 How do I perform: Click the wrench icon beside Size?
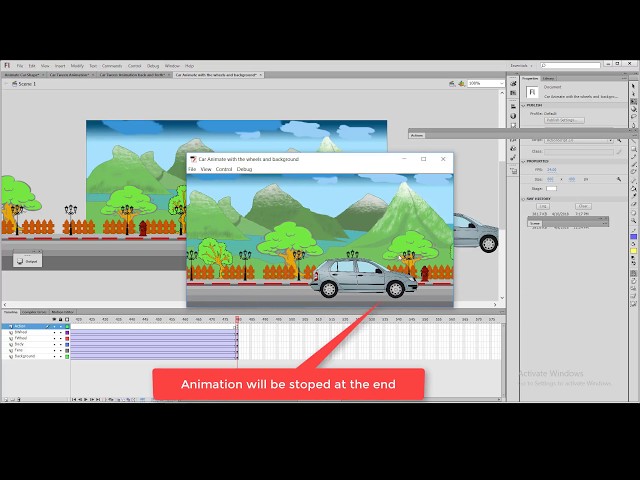tap(619, 179)
